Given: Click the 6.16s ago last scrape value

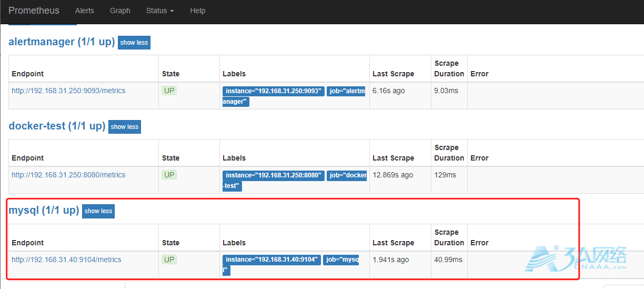Looking at the screenshot, I should 389,91.
